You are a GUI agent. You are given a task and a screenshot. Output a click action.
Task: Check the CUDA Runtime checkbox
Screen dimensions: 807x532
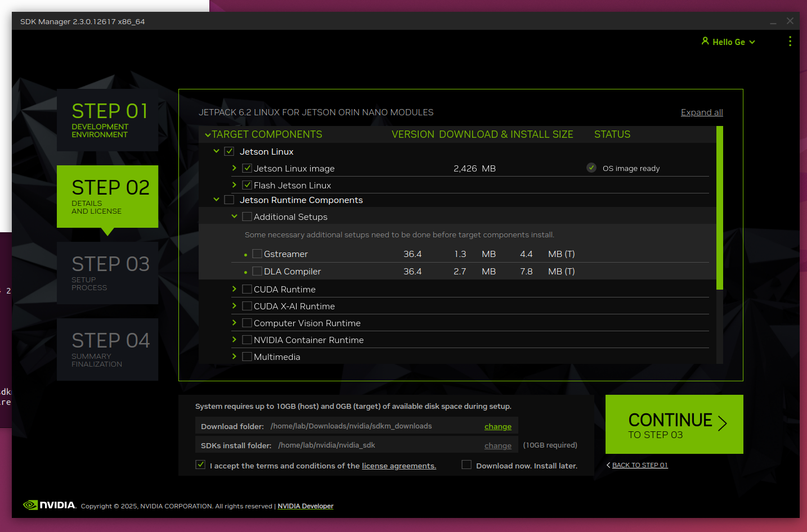246,289
